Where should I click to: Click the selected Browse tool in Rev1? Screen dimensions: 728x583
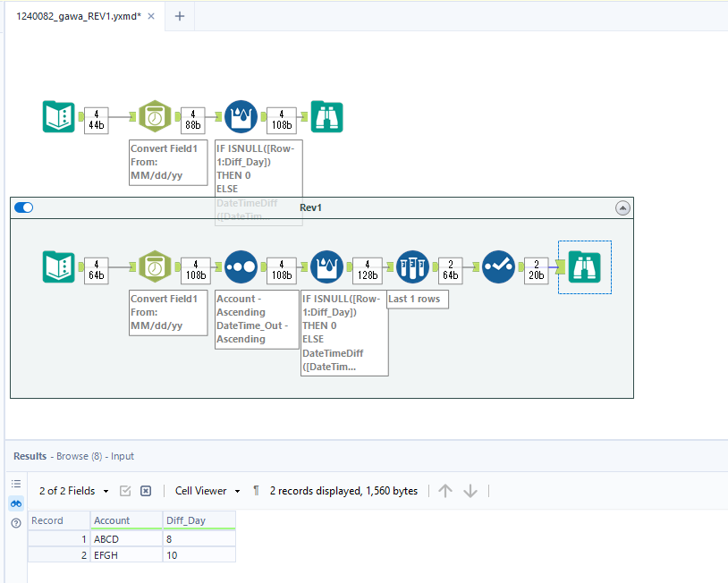584,266
